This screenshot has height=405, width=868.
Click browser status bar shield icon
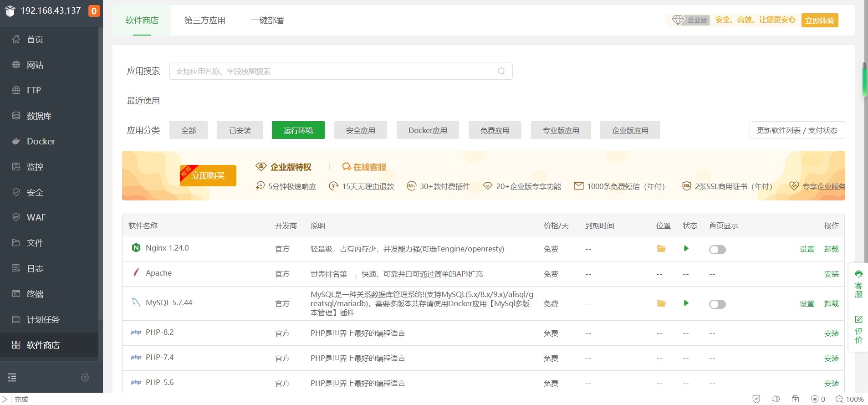click(x=756, y=399)
